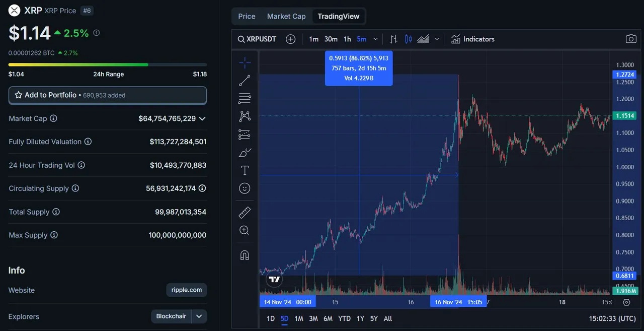Click the 0.6811 price axis label
Image resolution: width=644 pixels, height=331 pixels.
(625, 276)
